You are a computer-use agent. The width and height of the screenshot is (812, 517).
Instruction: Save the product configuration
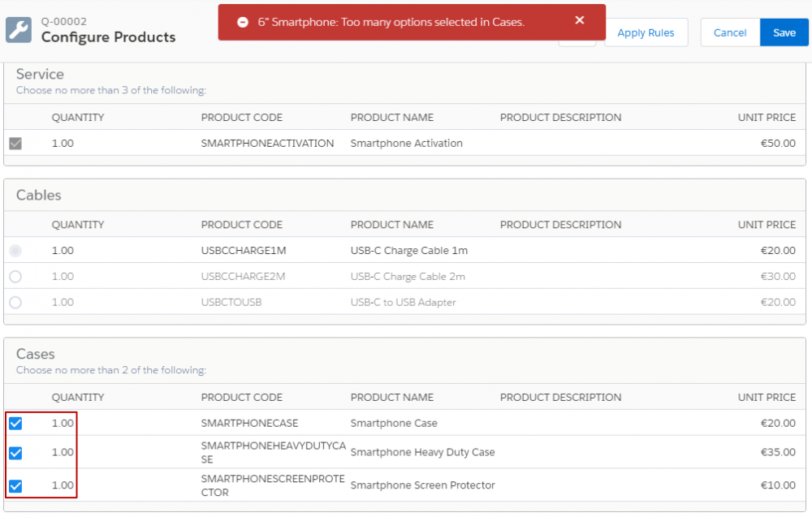click(784, 32)
